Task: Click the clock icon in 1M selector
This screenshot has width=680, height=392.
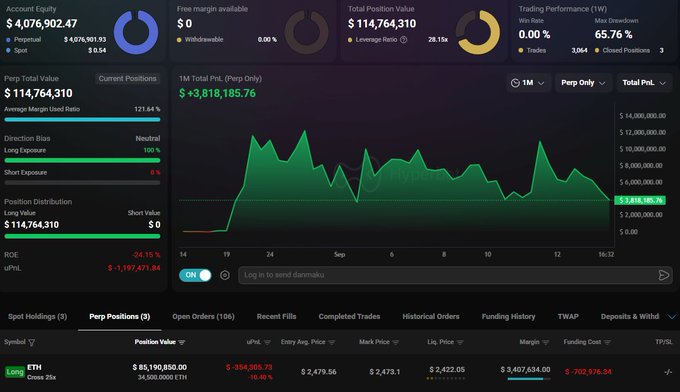Action: [515, 83]
